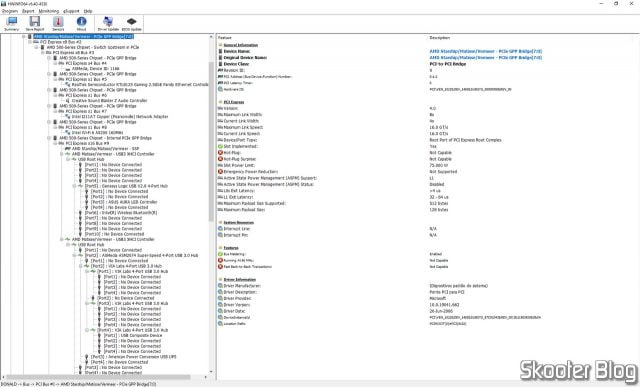
Task: Select Creative Sound Blaster Z Audio Controller
Action: pos(109,100)
